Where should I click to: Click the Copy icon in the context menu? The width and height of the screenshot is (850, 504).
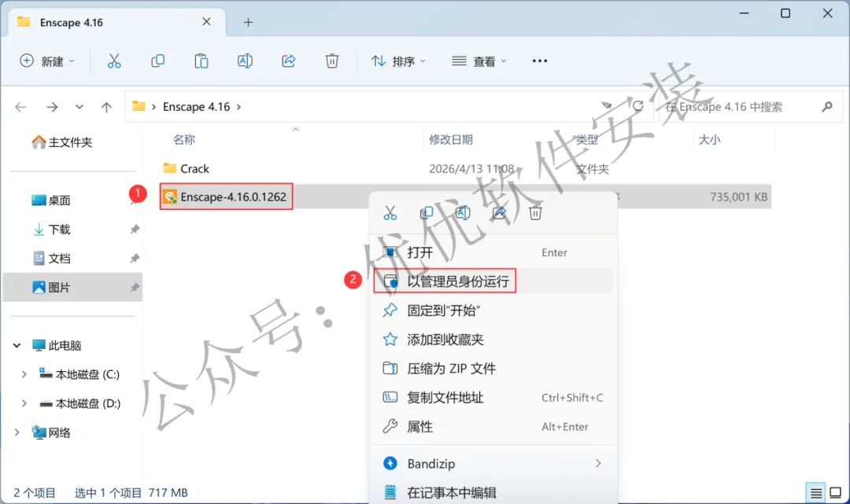427,213
